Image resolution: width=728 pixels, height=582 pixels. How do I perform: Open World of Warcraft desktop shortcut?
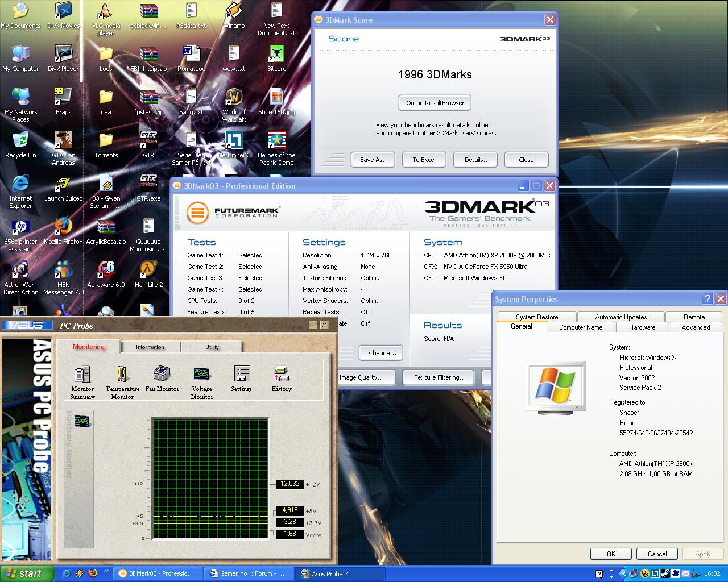(x=234, y=98)
